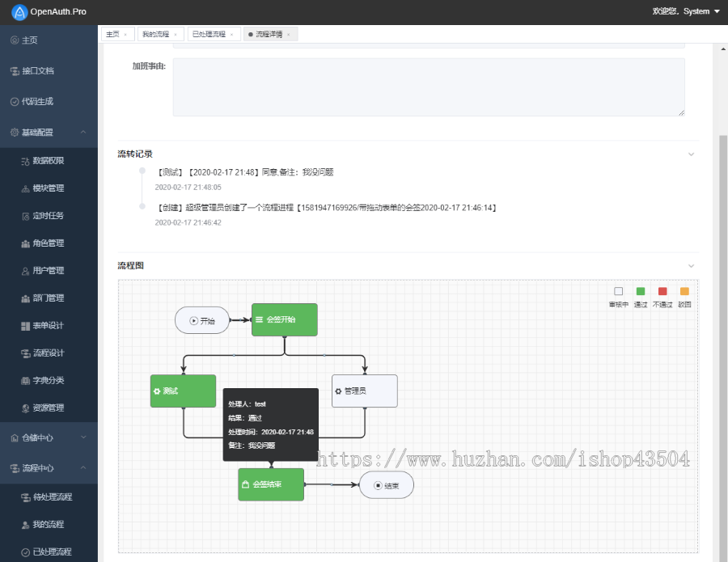Close the 主页 tab
Screen dimensions: 728x562
click(x=125, y=34)
